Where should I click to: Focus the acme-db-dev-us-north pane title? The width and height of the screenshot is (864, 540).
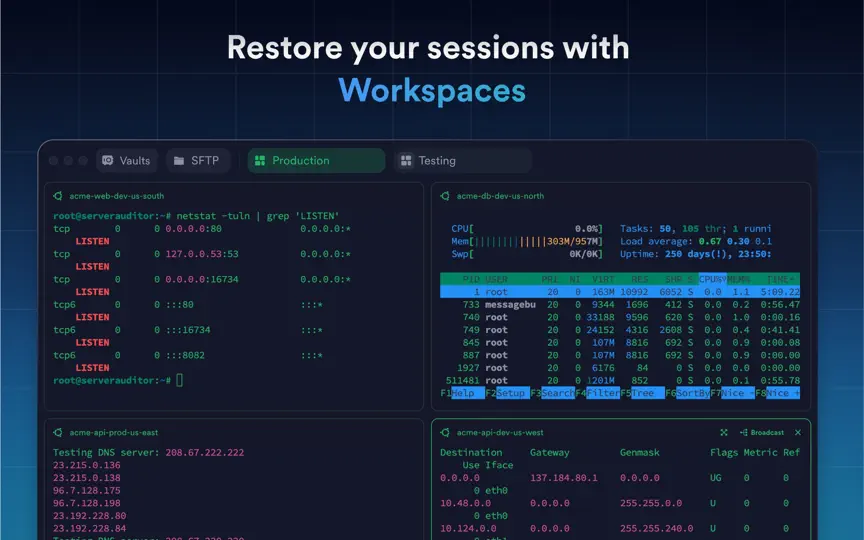500,196
